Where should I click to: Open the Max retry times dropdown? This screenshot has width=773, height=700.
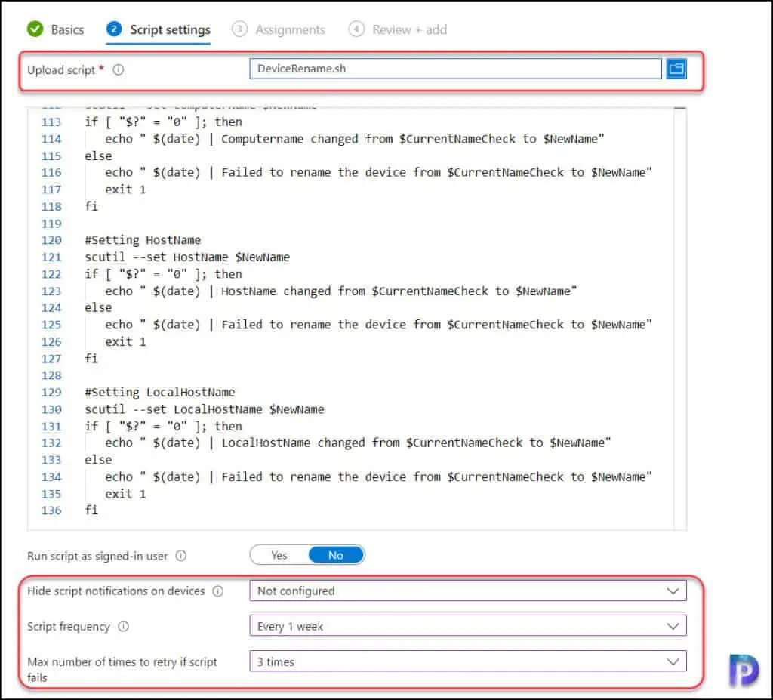coord(468,661)
